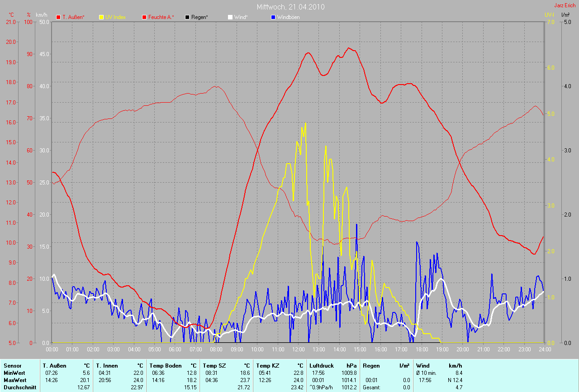Click the 18:00 time axis label
This screenshot has width=579, height=392.
(x=422, y=349)
